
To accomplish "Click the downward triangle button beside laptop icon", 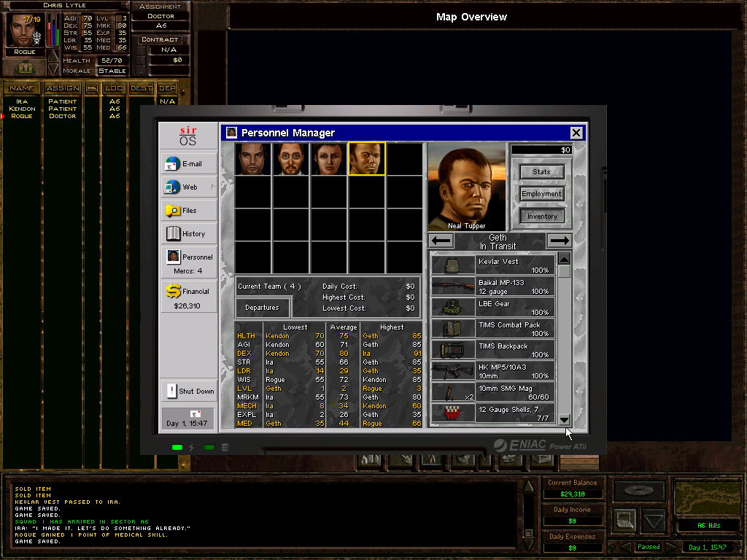I will click(x=654, y=520).
